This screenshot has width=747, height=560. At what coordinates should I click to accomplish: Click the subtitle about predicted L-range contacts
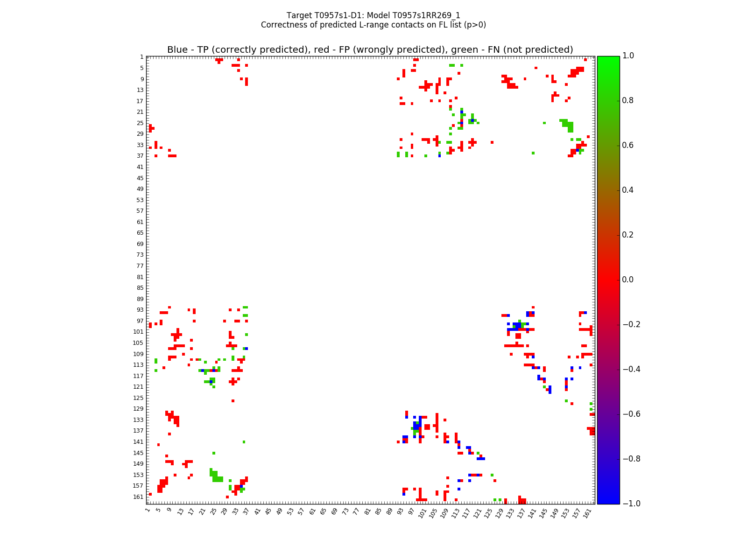click(x=373, y=25)
